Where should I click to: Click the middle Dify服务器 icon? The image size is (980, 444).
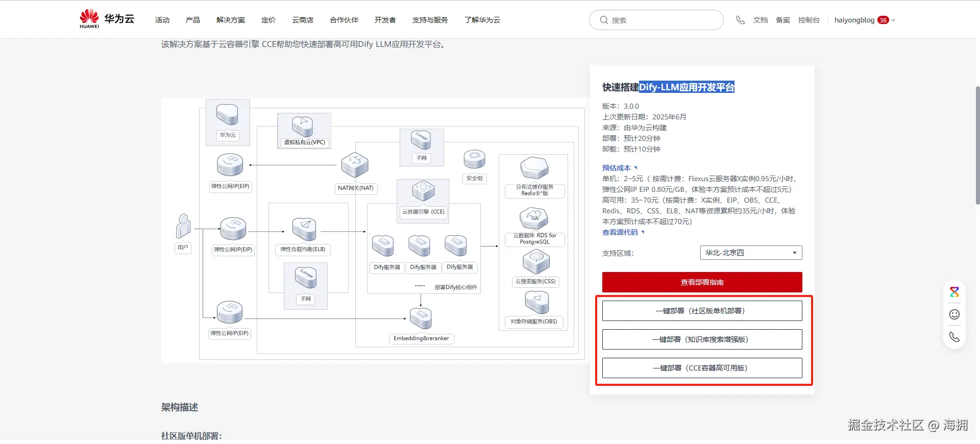[419, 245]
